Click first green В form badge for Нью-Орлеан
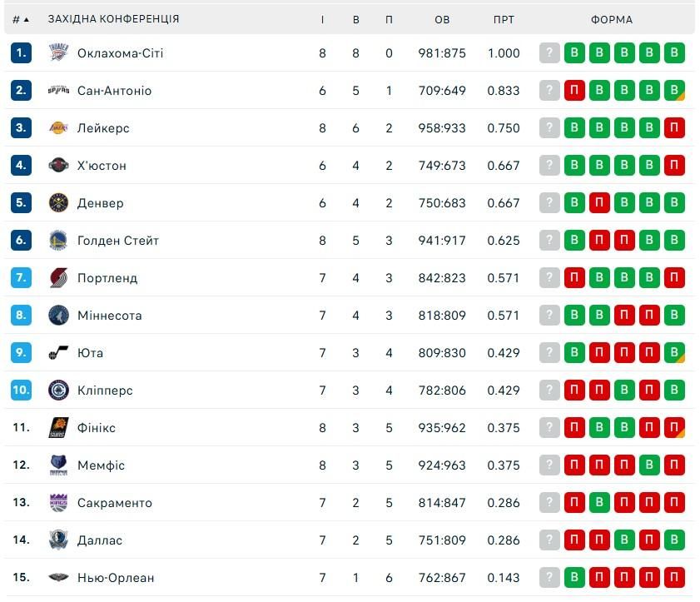The image size is (700, 602). (x=574, y=578)
